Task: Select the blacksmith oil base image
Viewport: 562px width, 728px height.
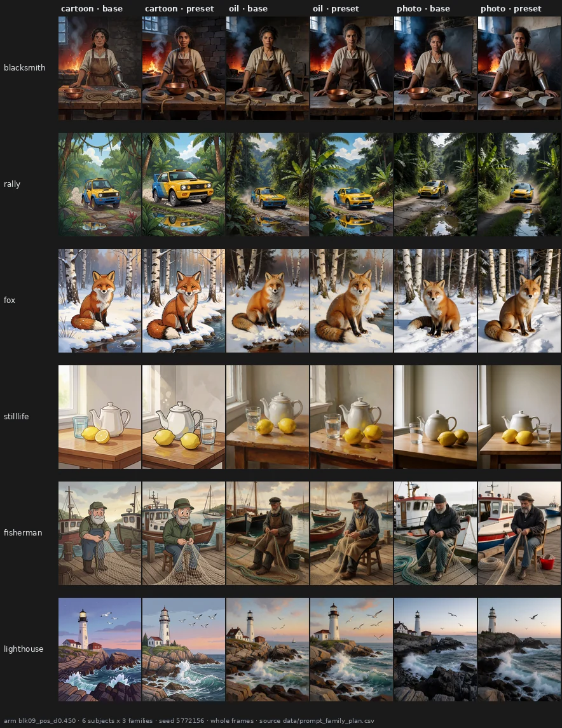Action: tap(268, 68)
